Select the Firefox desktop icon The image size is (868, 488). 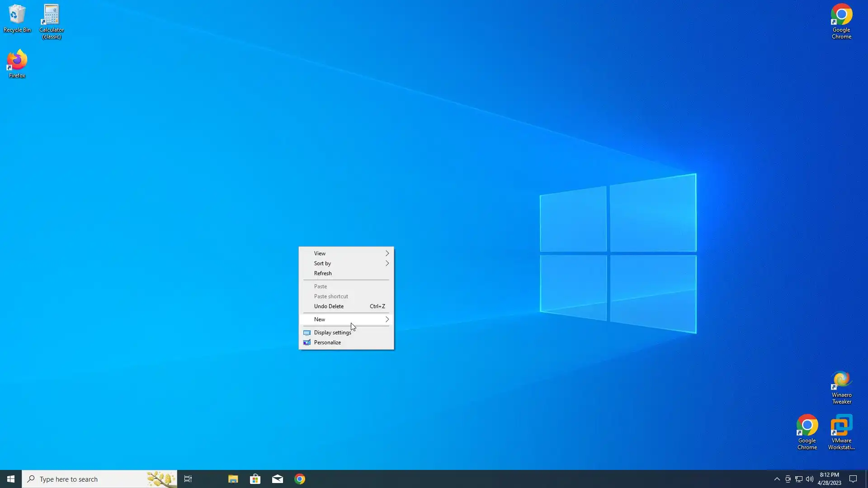[x=17, y=63]
